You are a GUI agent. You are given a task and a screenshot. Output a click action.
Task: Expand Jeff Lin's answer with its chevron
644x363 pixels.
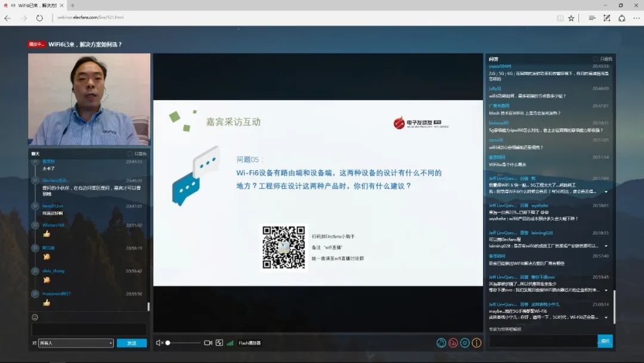point(606,192)
